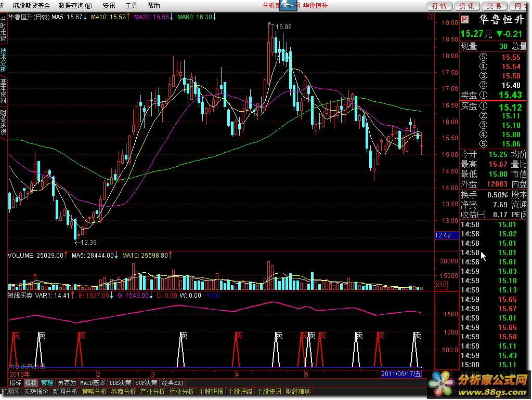Click the MA10: 15.59 indicator label

click(110, 17)
